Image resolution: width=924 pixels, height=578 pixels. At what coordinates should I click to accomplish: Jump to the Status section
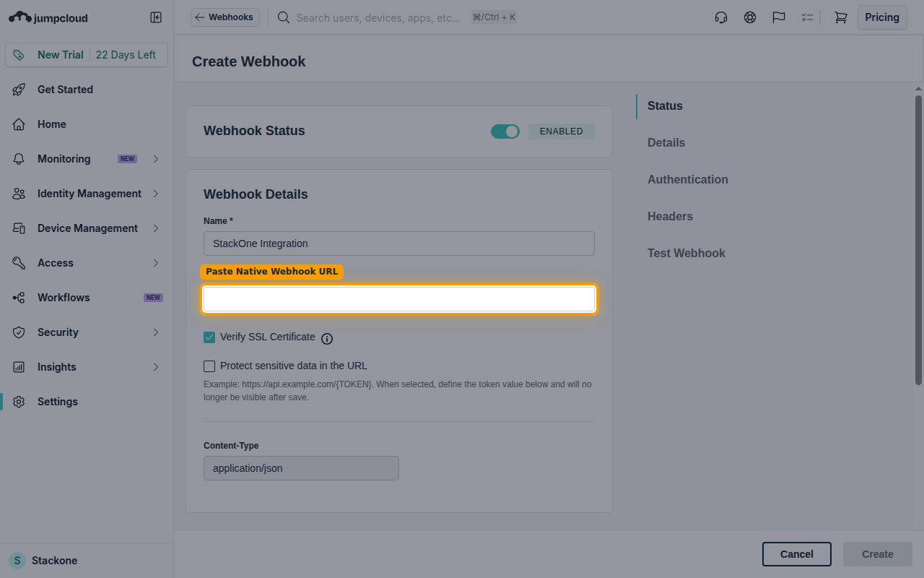(x=665, y=106)
